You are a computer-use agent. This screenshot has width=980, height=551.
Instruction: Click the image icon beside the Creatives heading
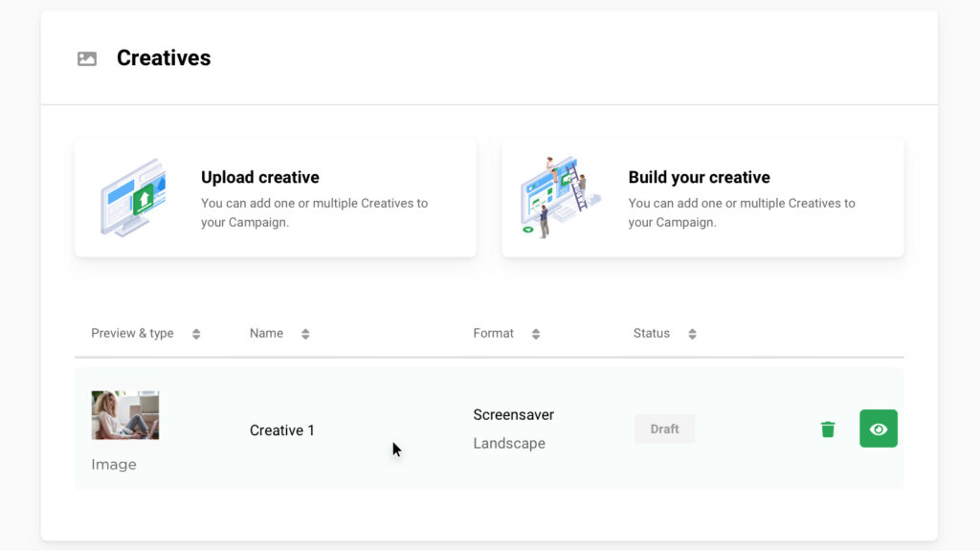tap(87, 58)
